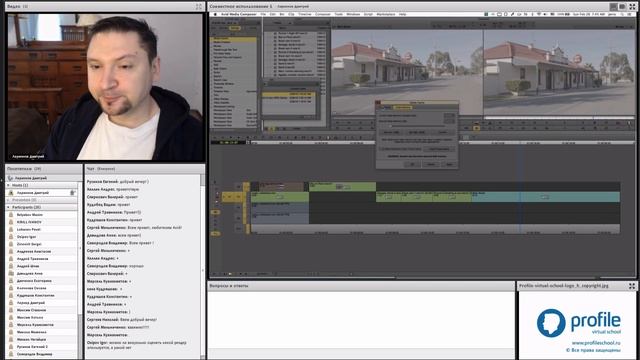The width and height of the screenshot is (640, 360).
Task: Open the Composer menu in Avid
Action: click(x=322, y=14)
